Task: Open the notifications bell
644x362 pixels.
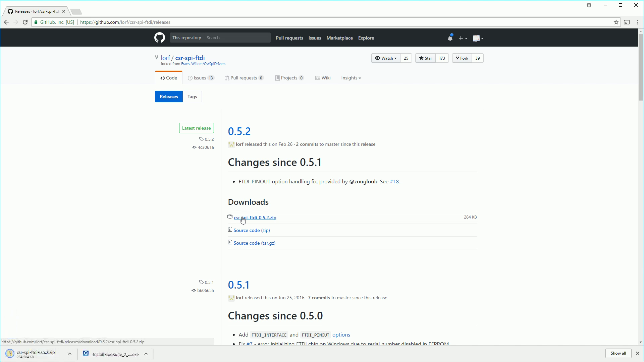Action: click(450, 38)
